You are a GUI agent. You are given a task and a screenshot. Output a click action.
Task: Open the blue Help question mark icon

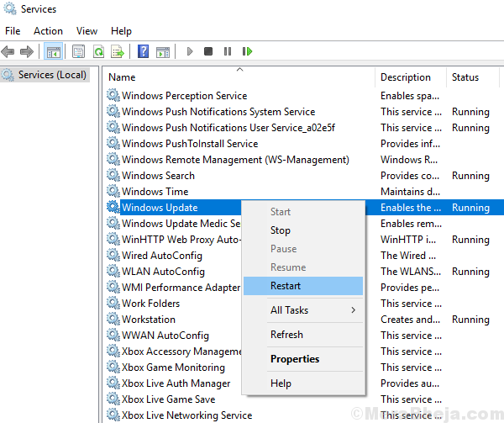pyautogui.click(x=143, y=52)
